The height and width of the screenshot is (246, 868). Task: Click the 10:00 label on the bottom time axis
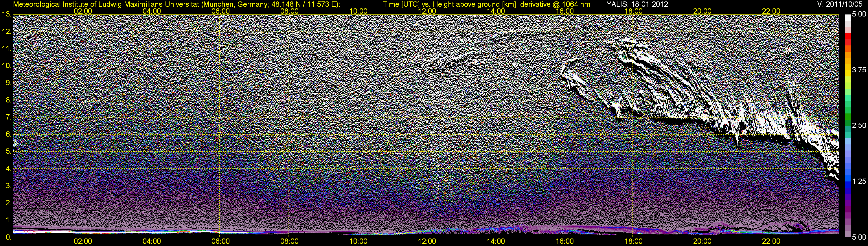358,242
